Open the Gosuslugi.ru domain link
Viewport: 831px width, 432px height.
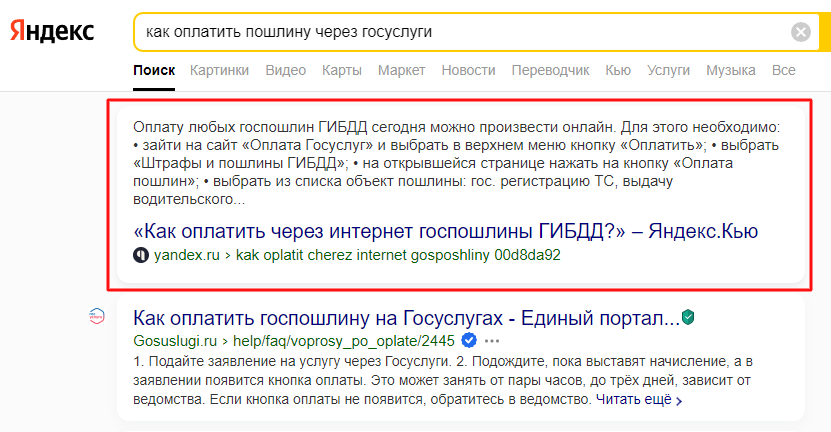175,341
